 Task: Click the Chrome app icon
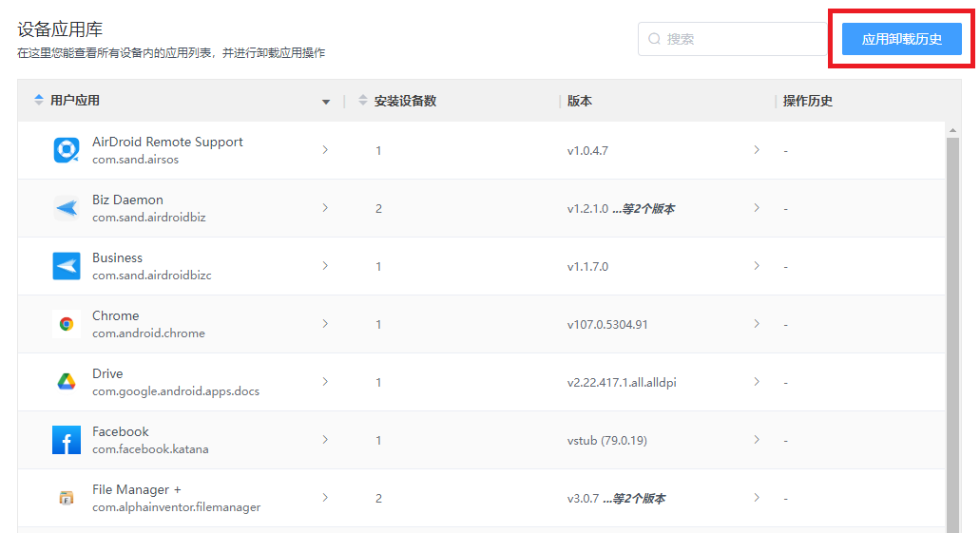[67, 324]
